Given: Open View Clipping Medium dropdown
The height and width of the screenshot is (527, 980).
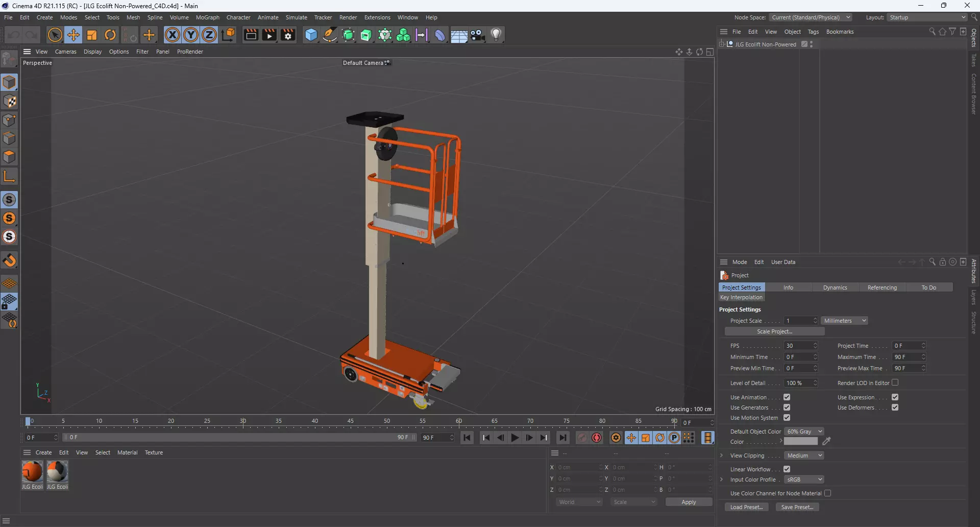Looking at the screenshot, I should (804, 456).
